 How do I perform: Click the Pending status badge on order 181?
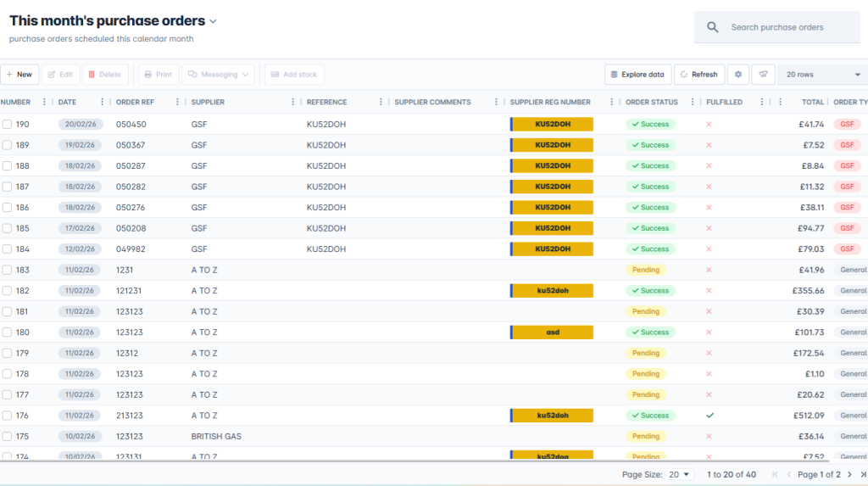pyautogui.click(x=645, y=311)
